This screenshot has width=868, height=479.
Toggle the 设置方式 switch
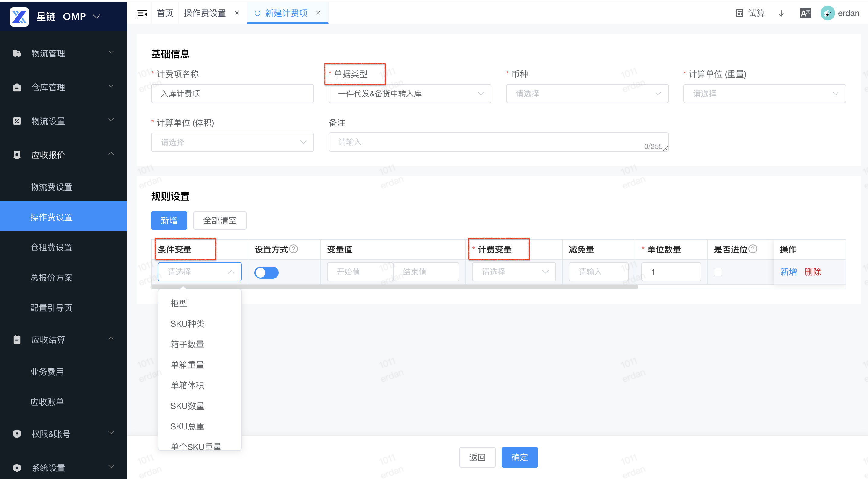coord(266,272)
